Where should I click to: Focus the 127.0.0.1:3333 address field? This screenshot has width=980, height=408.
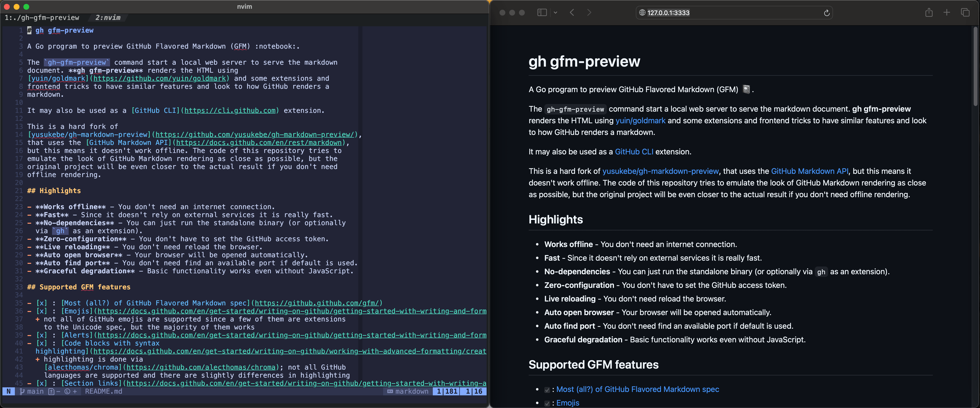734,13
